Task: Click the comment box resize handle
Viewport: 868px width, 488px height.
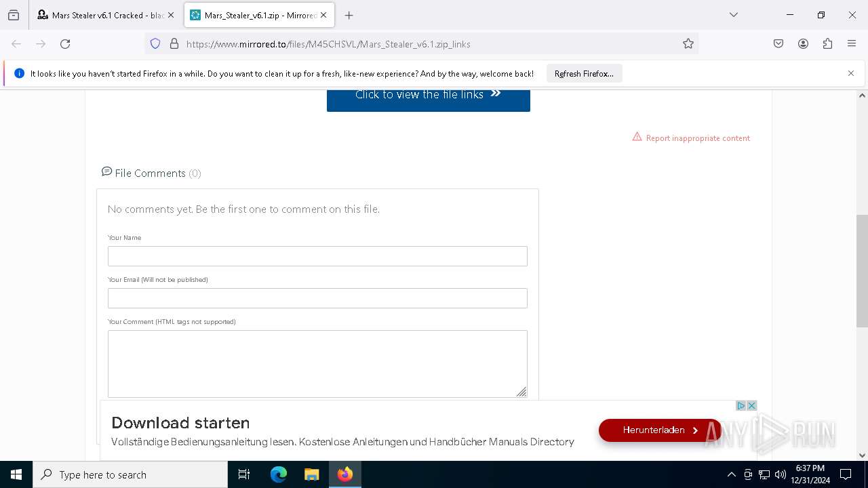Action: tap(521, 392)
